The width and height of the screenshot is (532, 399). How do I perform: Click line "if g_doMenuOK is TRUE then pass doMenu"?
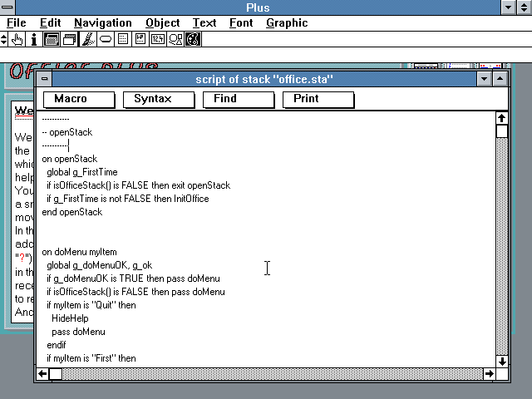click(133, 278)
